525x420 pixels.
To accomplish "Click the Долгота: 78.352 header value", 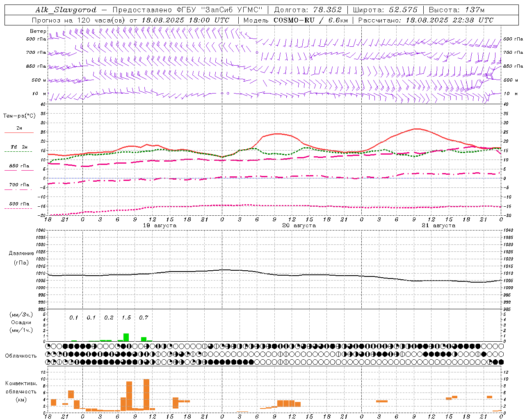I will tap(308, 10).
